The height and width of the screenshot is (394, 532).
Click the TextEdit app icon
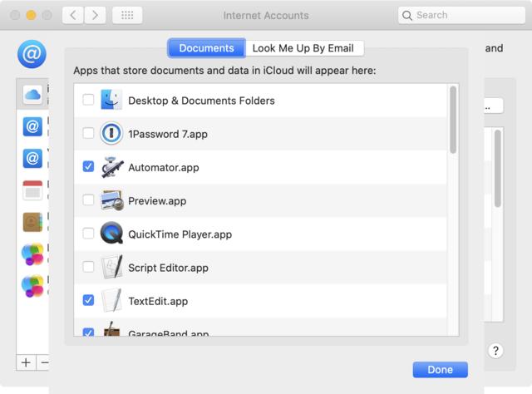click(x=112, y=300)
